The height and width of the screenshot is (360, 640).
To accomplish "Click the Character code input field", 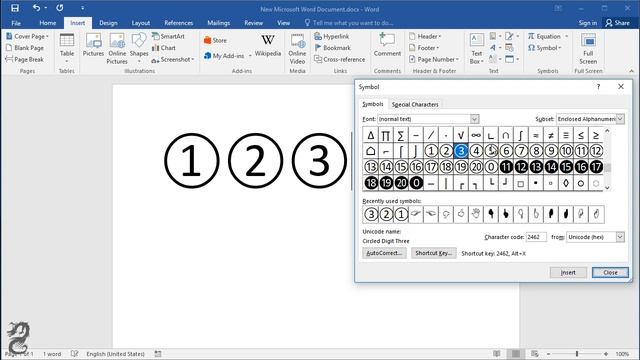I will tap(536, 237).
